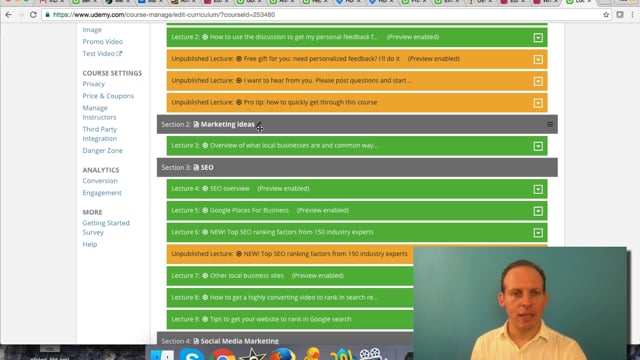Screen dimensions: 640x360
Task: Expand Lecture 2 with its dropdown arrow
Action: (x=538, y=38)
